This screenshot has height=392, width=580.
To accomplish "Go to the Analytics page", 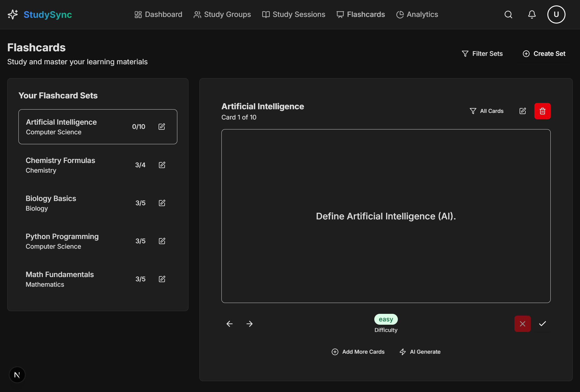I will [417, 14].
